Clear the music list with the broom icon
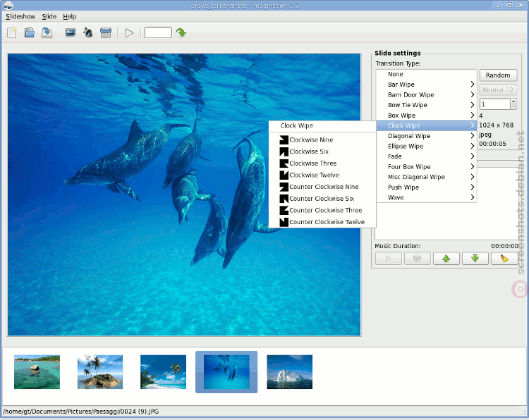The height and width of the screenshot is (420, 529). pyautogui.click(x=504, y=259)
